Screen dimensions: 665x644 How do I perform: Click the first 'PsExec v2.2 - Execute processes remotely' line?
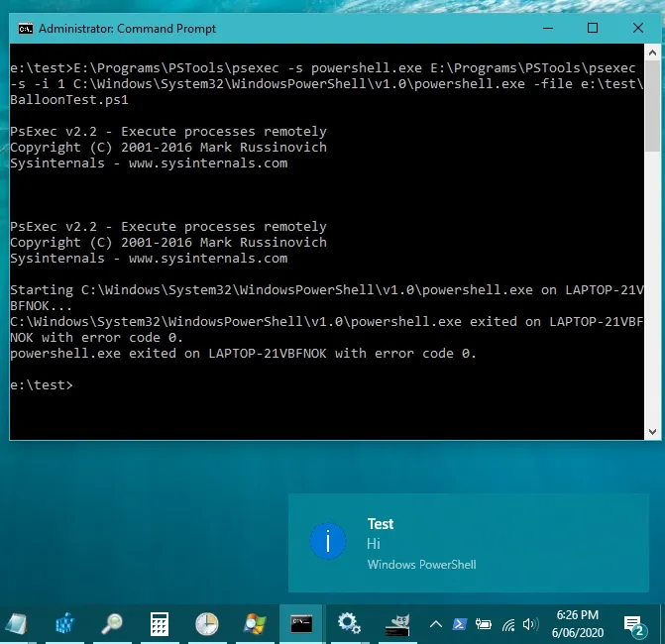[x=168, y=132]
